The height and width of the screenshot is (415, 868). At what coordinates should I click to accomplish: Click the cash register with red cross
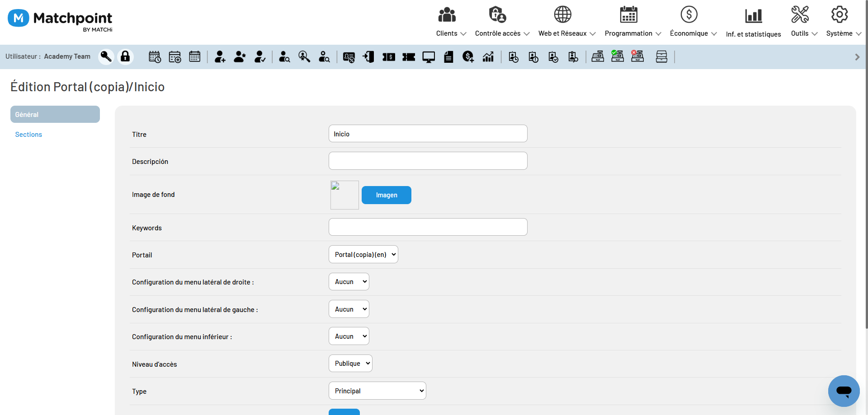click(x=637, y=56)
